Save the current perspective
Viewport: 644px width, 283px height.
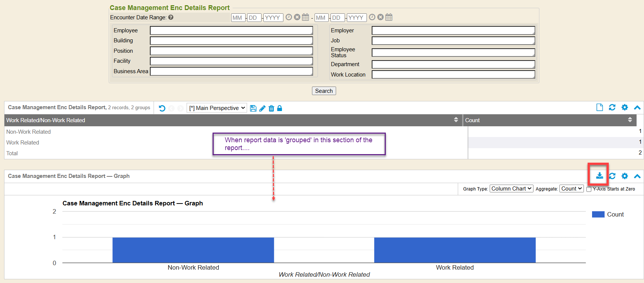click(x=253, y=108)
